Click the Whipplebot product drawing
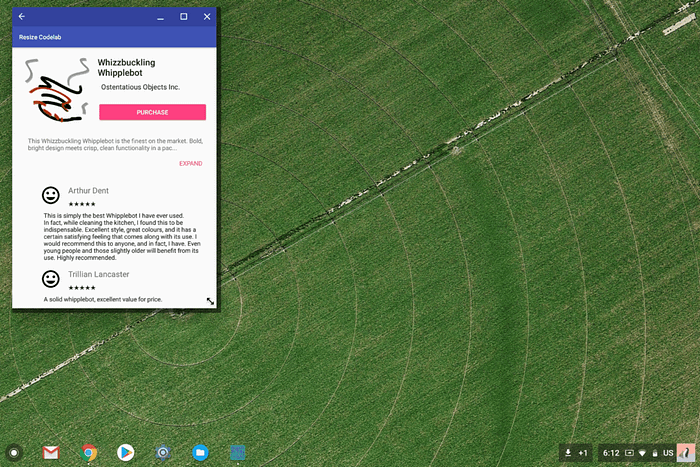Image resolution: width=700 pixels, height=467 pixels. coord(57,90)
